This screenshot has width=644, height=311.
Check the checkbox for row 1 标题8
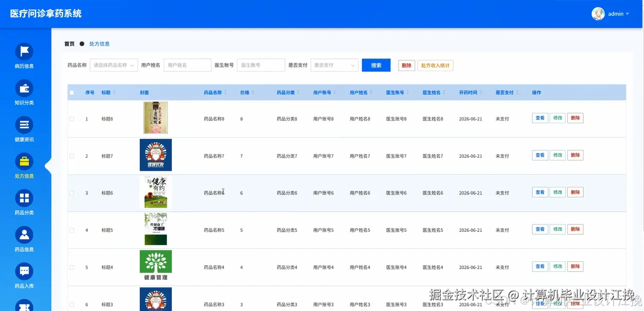(71, 118)
